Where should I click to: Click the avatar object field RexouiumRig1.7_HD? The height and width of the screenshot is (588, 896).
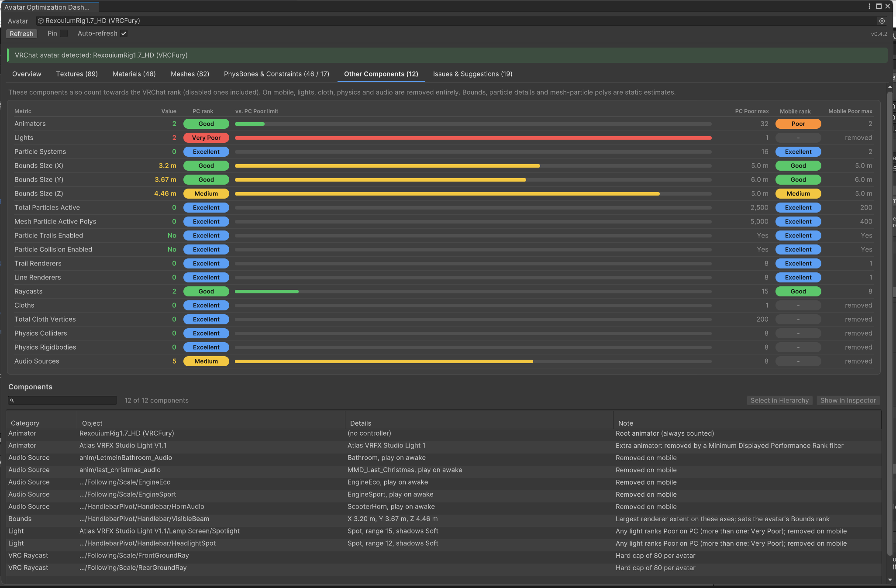(x=461, y=21)
